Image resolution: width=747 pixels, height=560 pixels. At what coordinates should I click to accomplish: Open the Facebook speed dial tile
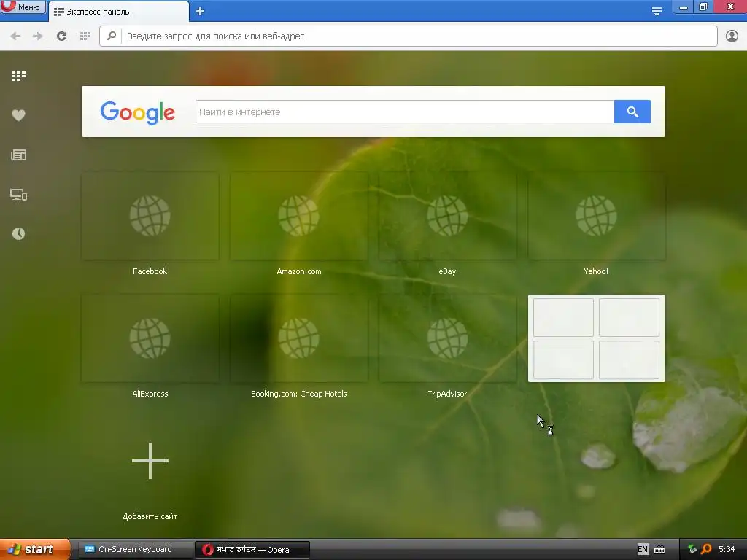pos(150,216)
